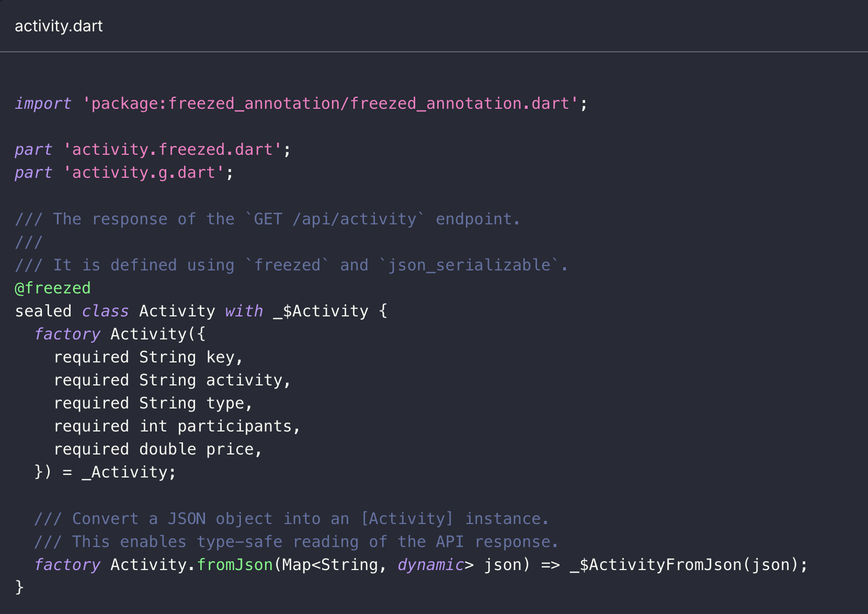Click the 'activity.g.dart' part string

click(x=144, y=173)
